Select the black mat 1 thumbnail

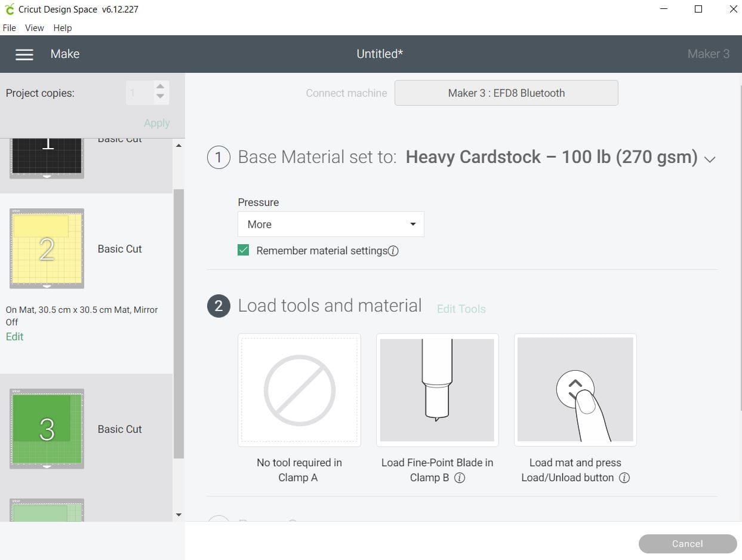(47, 158)
